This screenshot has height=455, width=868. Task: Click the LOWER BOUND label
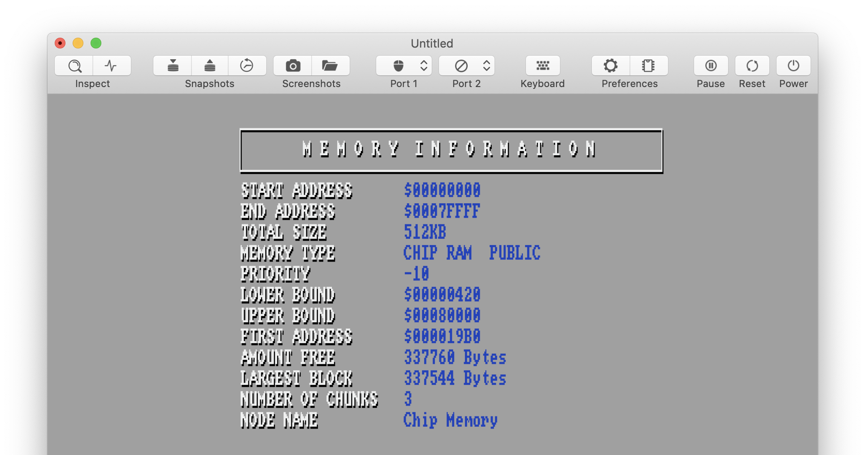(x=288, y=295)
